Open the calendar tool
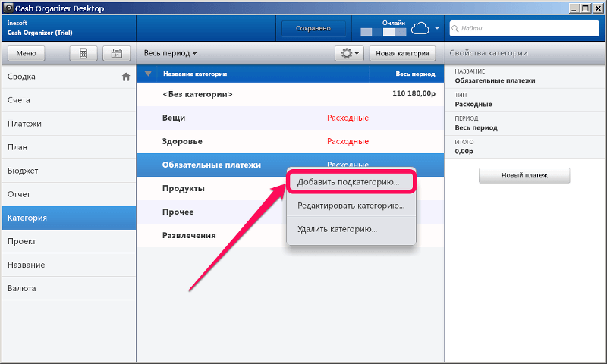 point(117,53)
